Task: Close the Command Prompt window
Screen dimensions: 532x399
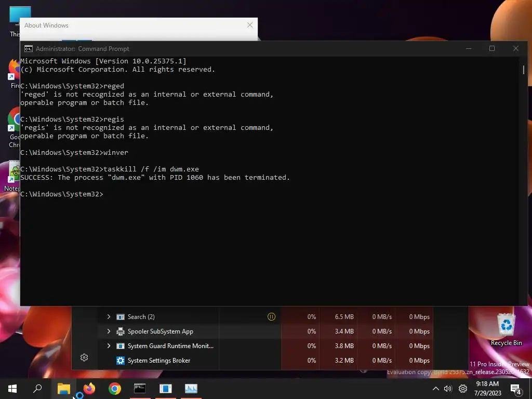Action: (x=516, y=48)
